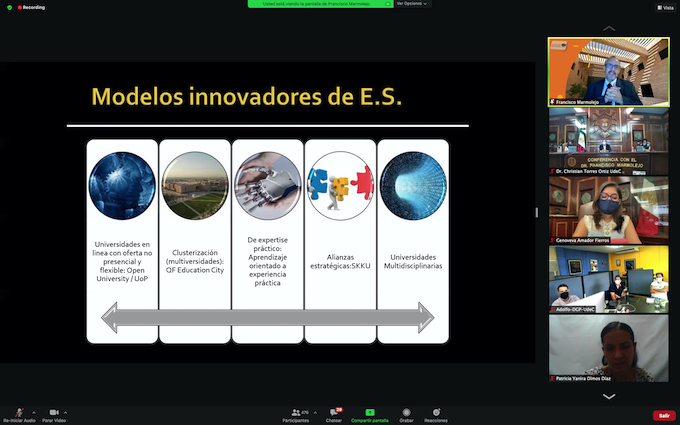Change layout with the Vista button
The image size is (680, 425).
pyautogui.click(x=665, y=7)
